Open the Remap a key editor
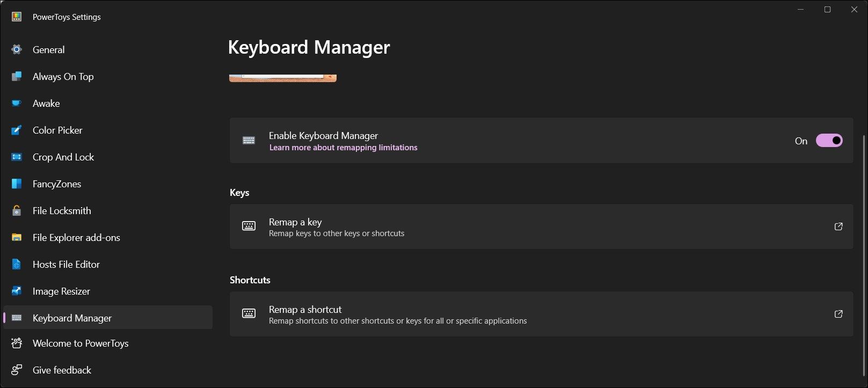This screenshot has width=868, height=388. 541,226
